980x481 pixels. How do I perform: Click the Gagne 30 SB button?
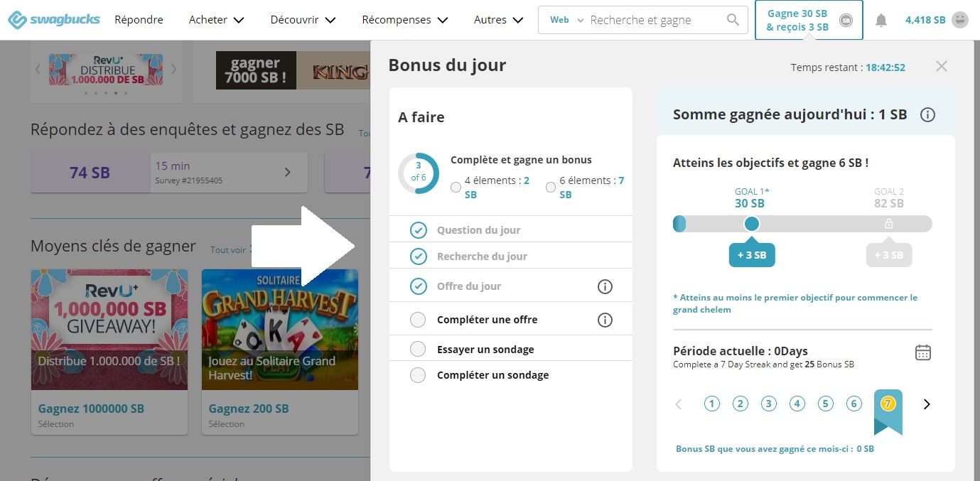point(808,20)
